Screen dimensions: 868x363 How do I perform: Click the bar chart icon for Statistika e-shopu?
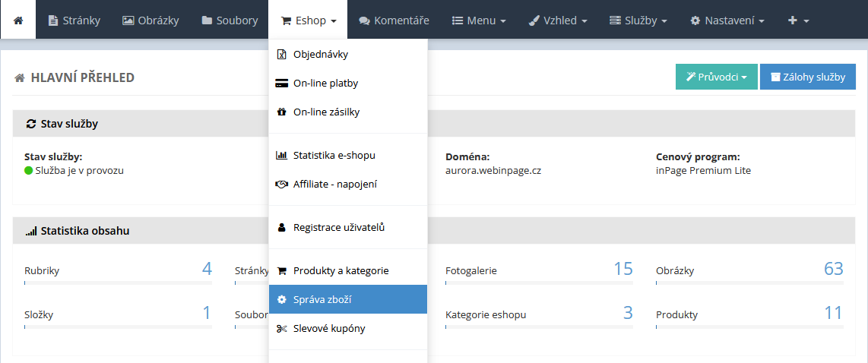click(281, 156)
